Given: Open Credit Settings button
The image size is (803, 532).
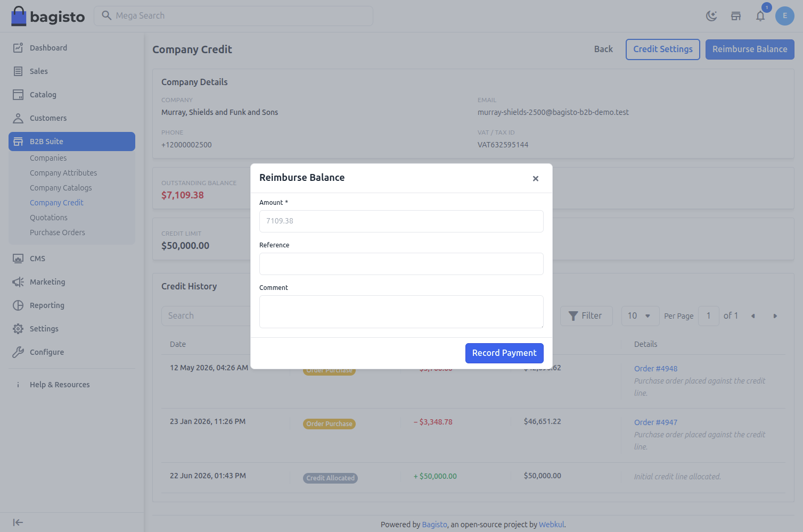Looking at the screenshot, I should pos(663,49).
